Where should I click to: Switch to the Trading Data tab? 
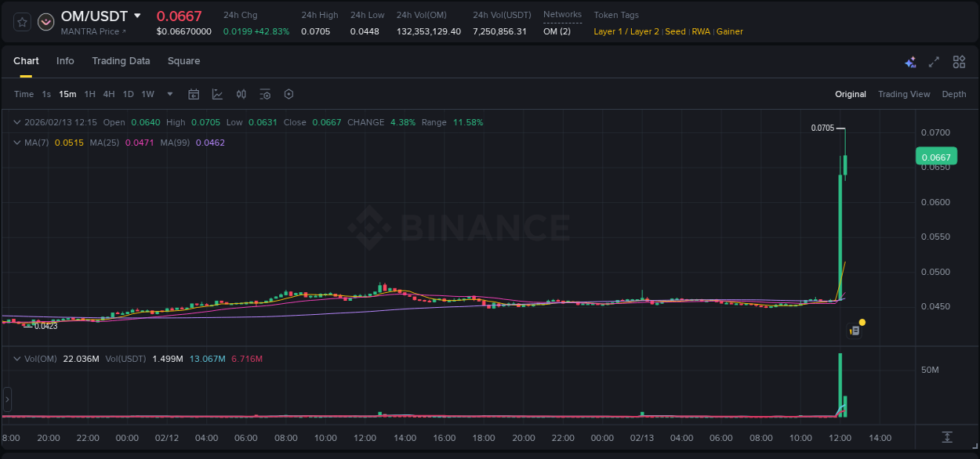coord(121,61)
